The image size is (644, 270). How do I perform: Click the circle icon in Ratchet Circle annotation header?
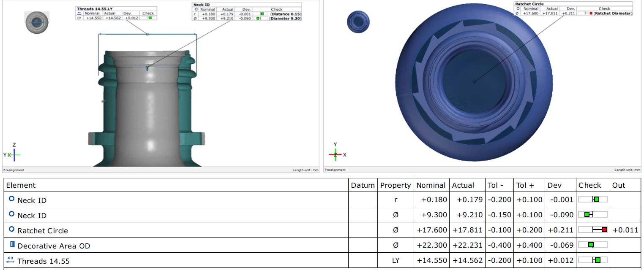[x=518, y=8]
